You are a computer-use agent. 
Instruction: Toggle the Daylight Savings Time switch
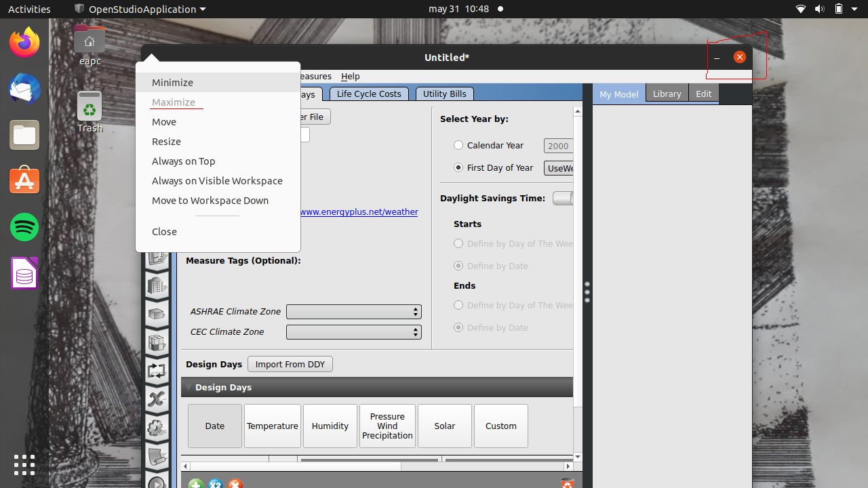click(563, 198)
